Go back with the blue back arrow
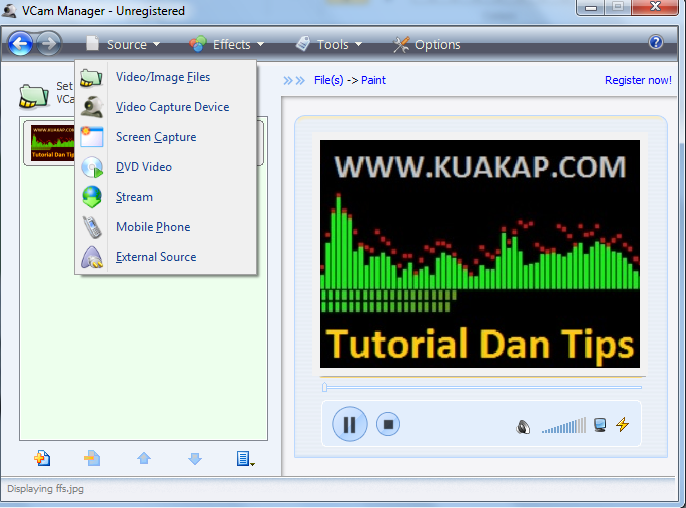 [20, 43]
